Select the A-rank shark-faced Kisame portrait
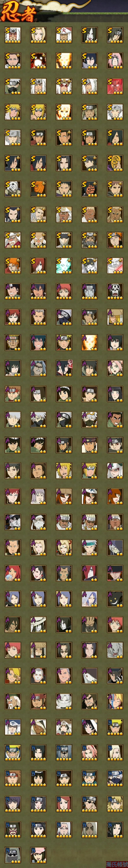The image size is (128, 868). 115,650
